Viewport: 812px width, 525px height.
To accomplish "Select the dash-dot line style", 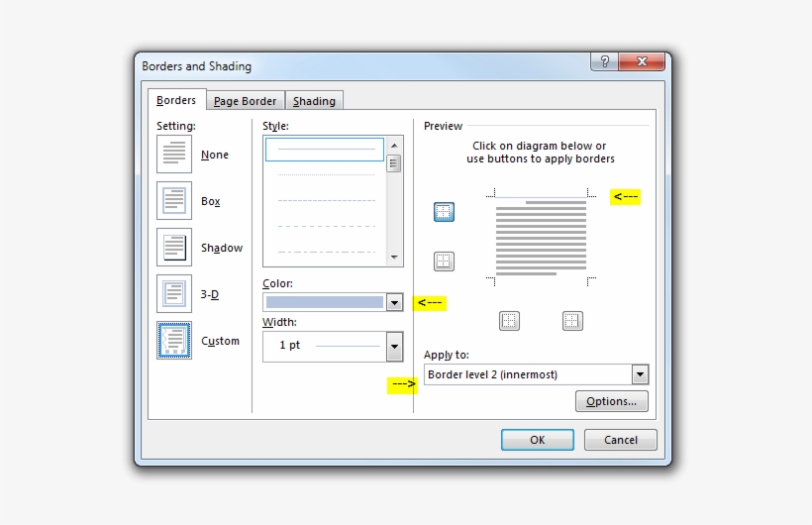I will (x=326, y=253).
